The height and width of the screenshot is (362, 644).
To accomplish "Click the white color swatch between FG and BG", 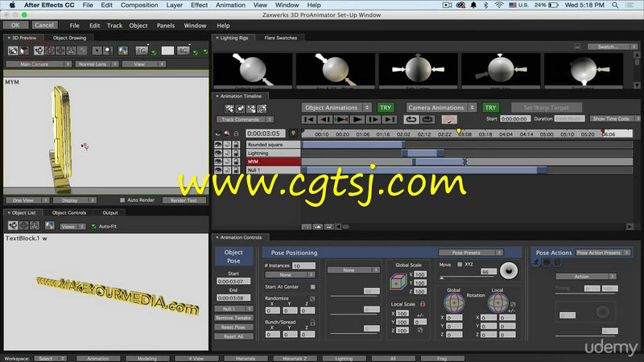I will [x=167, y=51].
